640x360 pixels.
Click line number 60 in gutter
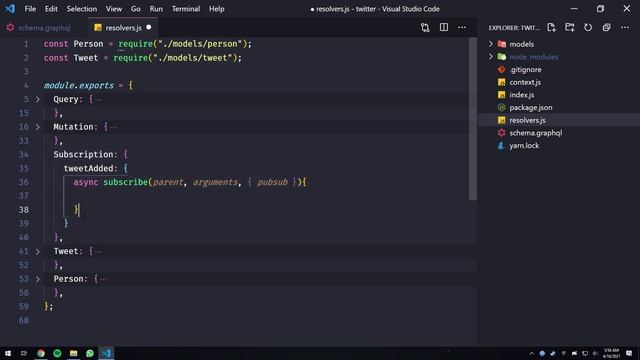(x=24, y=320)
